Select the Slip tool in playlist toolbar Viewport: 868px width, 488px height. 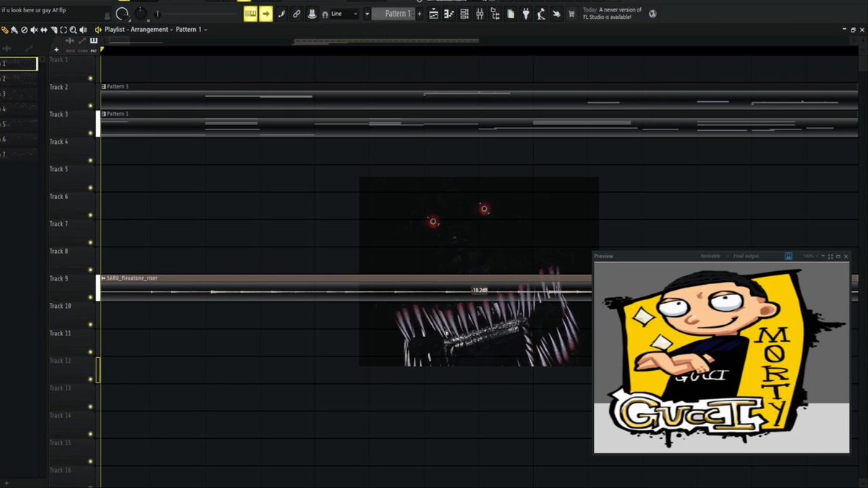pyautogui.click(x=44, y=30)
